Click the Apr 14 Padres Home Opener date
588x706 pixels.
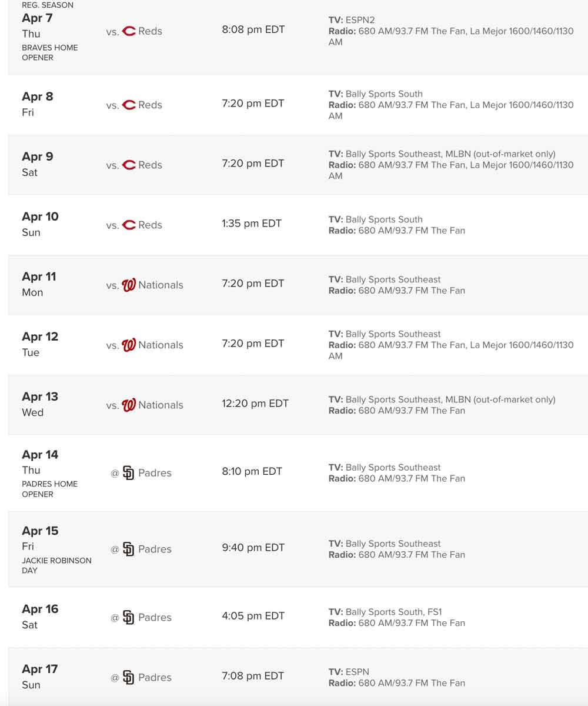pyautogui.click(x=40, y=455)
